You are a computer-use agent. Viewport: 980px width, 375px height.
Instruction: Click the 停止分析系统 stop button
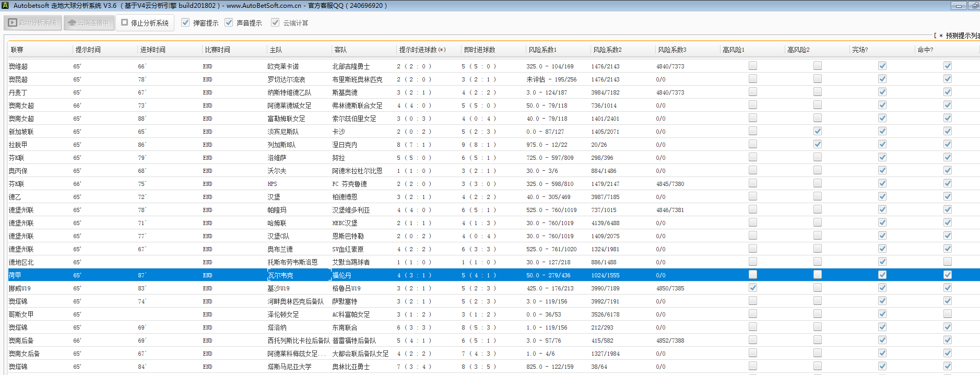point(145,23)
